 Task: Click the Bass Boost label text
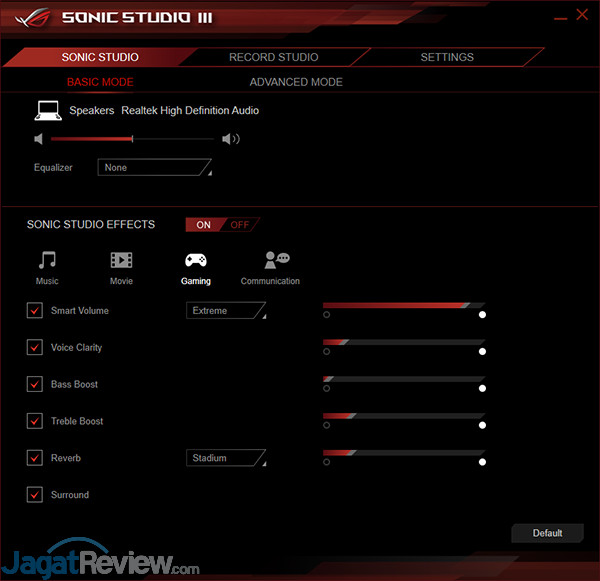75,384
